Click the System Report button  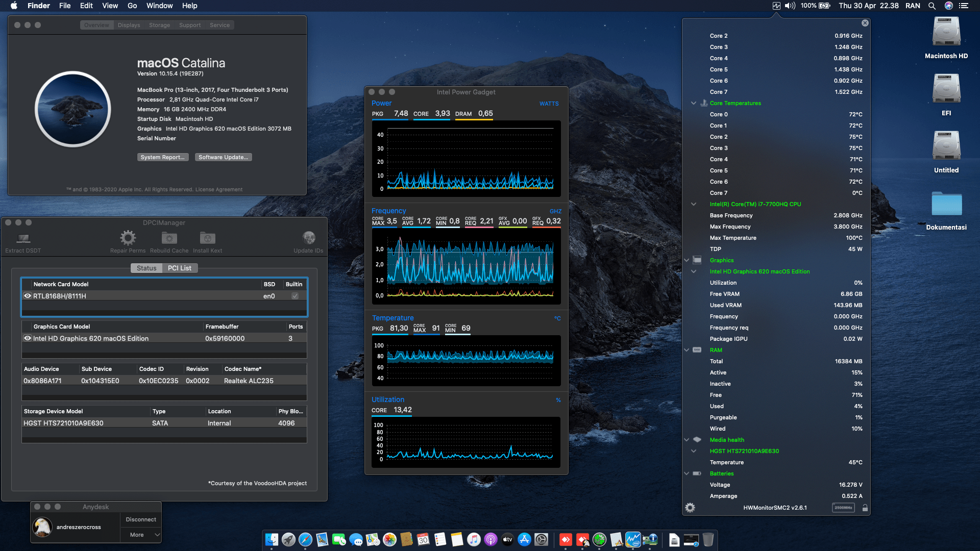tap(163, 157)
